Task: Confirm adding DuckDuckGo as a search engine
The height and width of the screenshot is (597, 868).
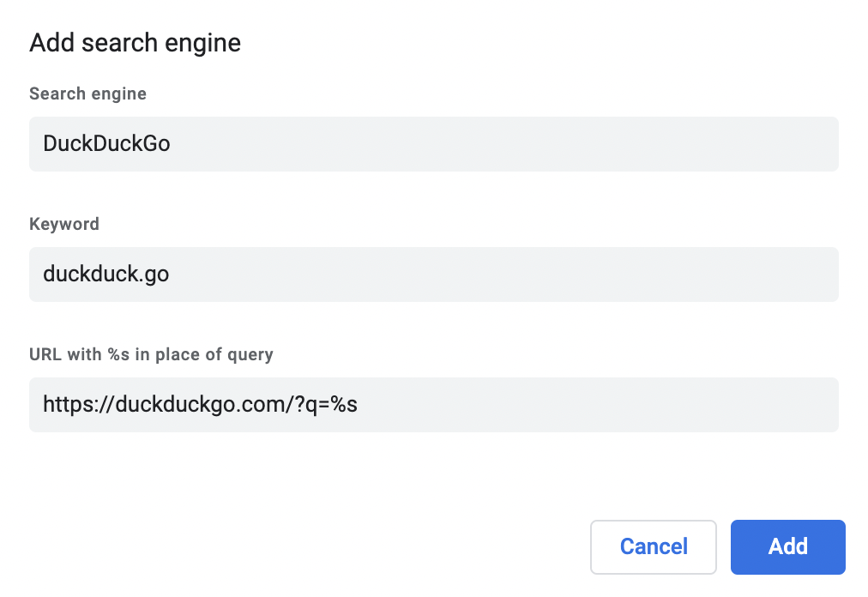Action: click(x=787, y=546)
